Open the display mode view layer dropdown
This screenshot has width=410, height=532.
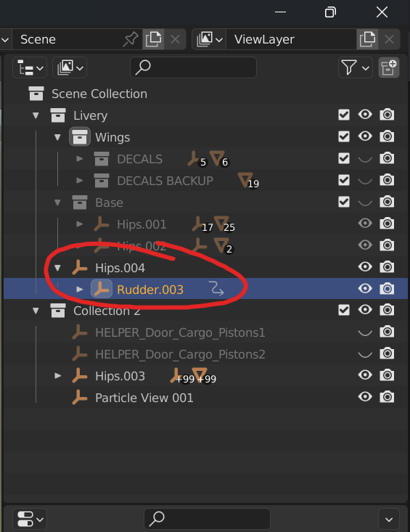70,67
